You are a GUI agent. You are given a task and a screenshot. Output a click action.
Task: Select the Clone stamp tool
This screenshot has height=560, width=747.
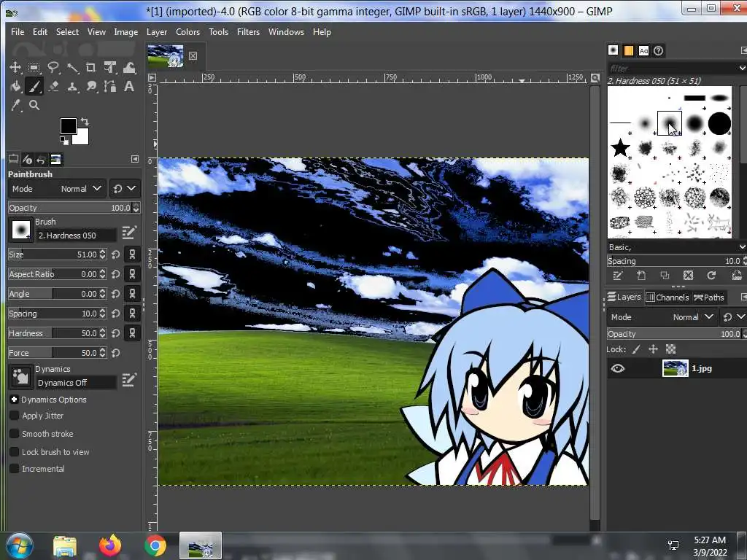coord(72,86)
